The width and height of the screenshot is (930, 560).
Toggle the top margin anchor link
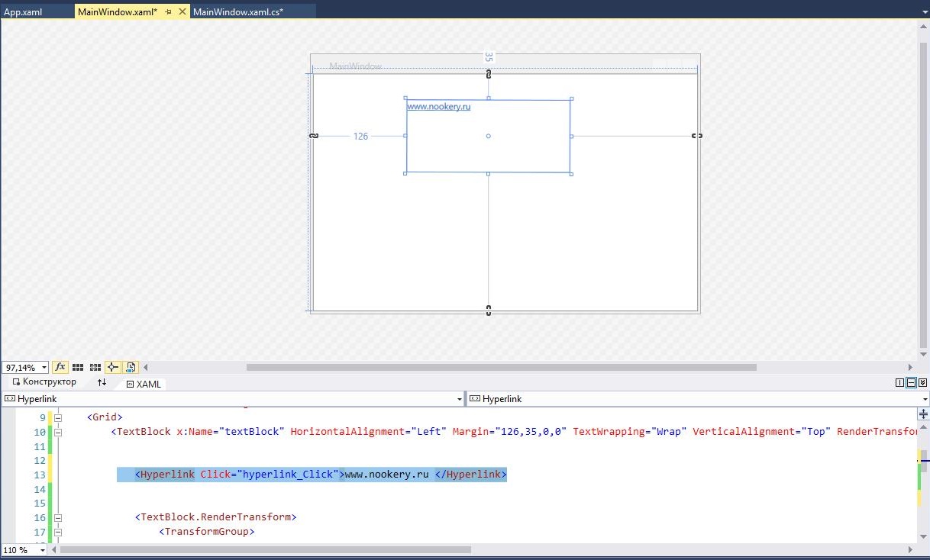tap(489, 74)
